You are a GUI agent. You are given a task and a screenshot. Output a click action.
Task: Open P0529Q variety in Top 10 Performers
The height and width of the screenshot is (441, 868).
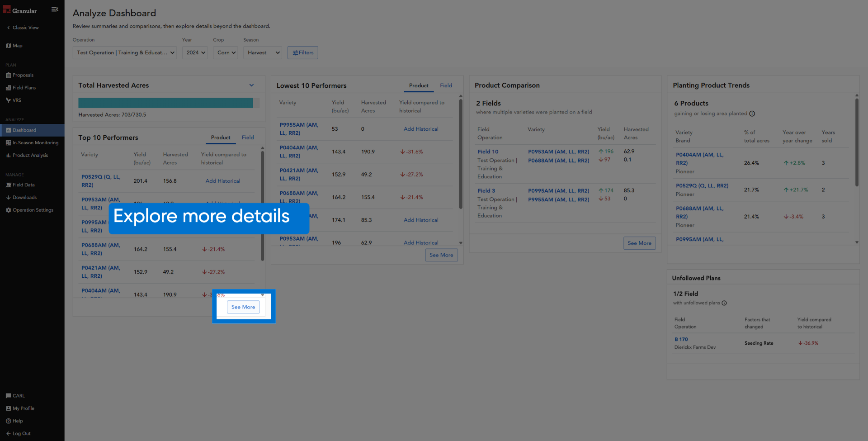pyautogui.click(x=101, y=181)
